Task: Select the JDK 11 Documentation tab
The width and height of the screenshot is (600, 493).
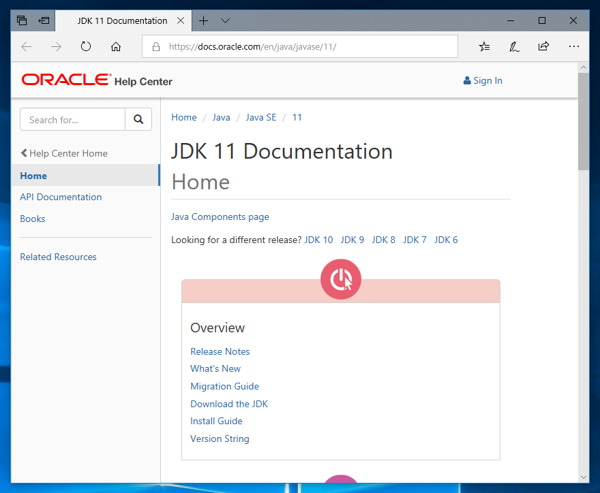Action: coord(123,21)
